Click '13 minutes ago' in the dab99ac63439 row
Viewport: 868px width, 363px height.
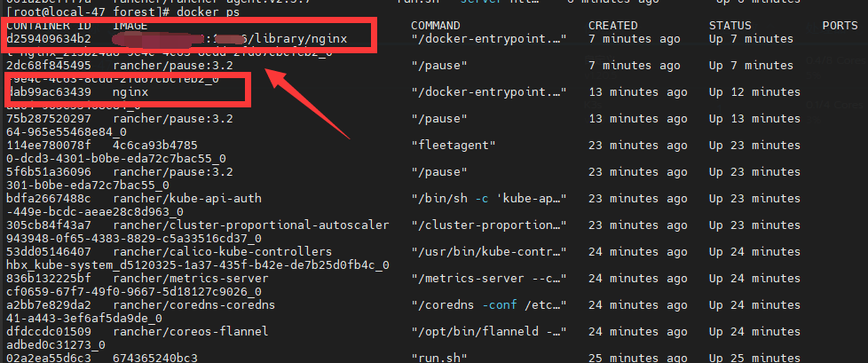pyautogui.click(x=638, y=91)
